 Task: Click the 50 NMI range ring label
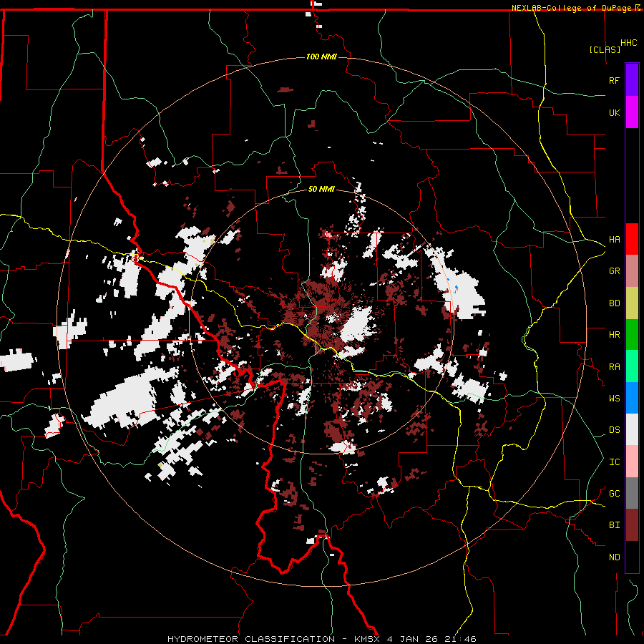[321, 189]
